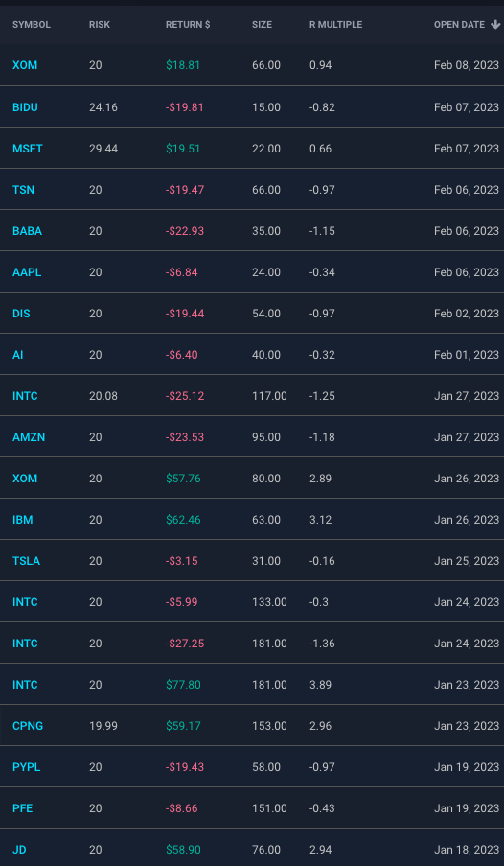The width and height of the screenshot is (504, 866).
Task: Open the AI symbol link
Action: point(17,355)
